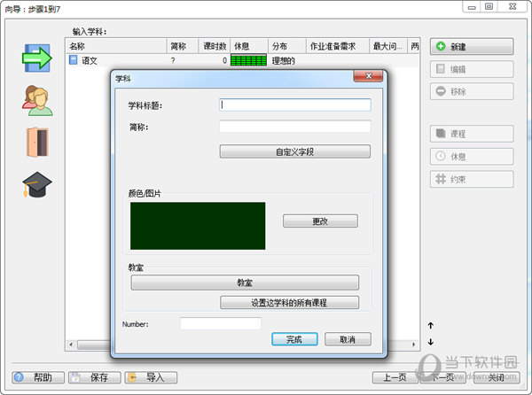532x395 pixels.
Task: Click the dark green color swatch
Action: coord(198,226)
